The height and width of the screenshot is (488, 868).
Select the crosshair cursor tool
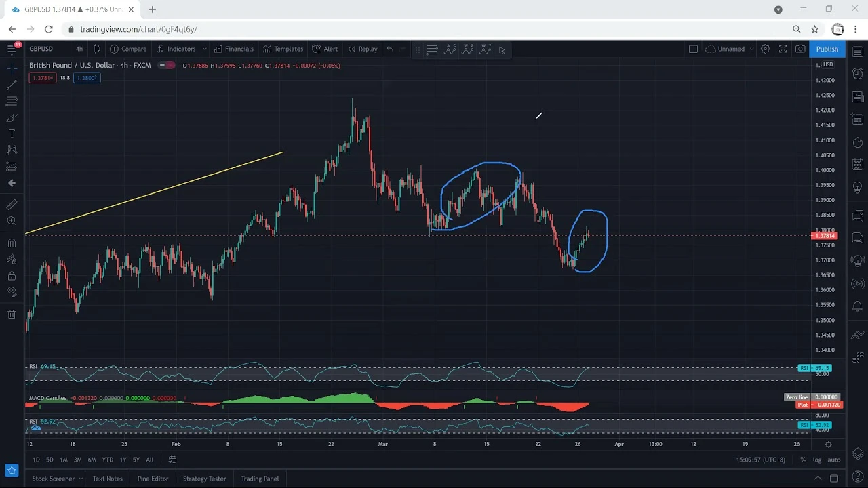click(x=12, y=68)
